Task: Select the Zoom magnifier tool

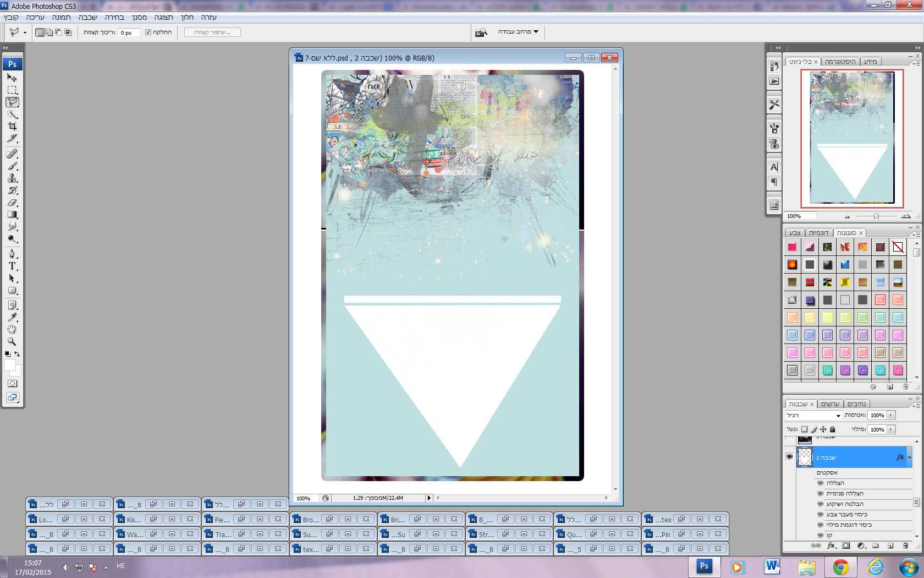Action: coord(12,341)
